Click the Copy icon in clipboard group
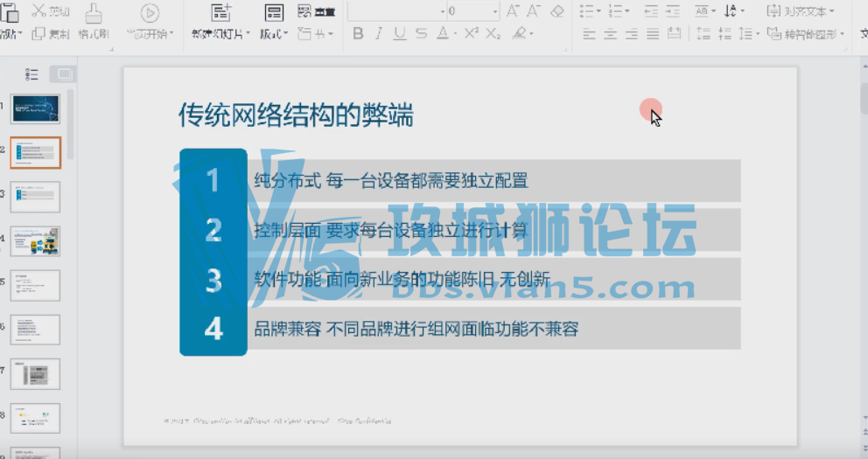Viewport: 868px width, 459px height. click(x=39, y=34)
